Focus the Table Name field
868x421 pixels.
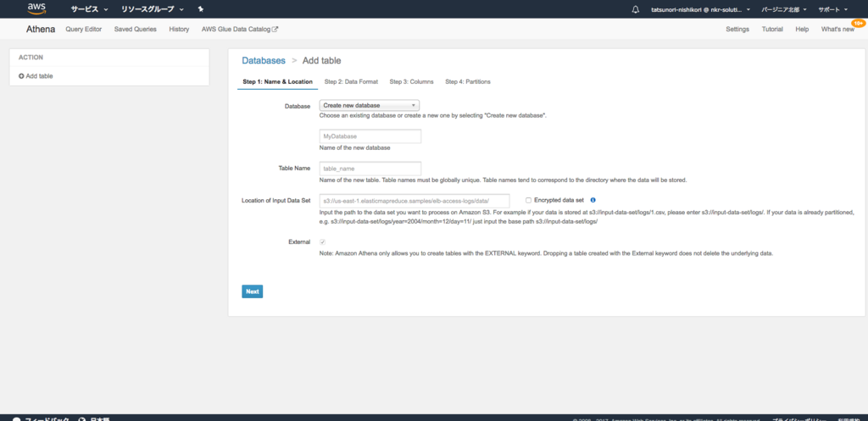pos(370,169)
